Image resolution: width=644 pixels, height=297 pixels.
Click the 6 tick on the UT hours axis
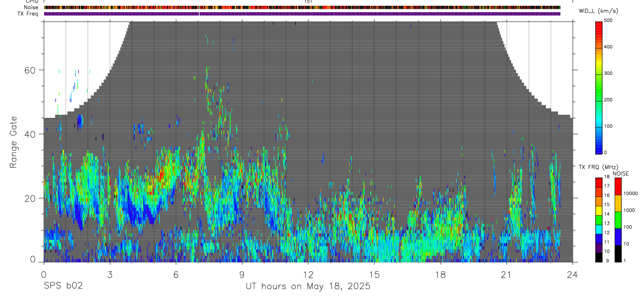point(176,274)
